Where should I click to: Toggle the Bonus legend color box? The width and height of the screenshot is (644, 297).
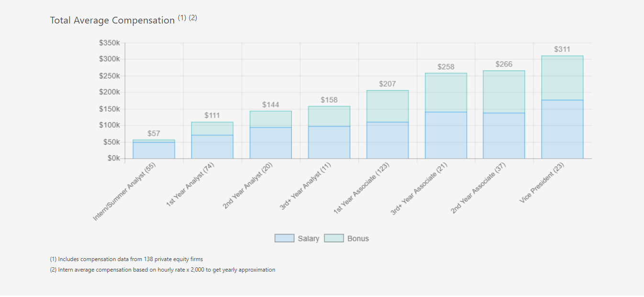333,238
